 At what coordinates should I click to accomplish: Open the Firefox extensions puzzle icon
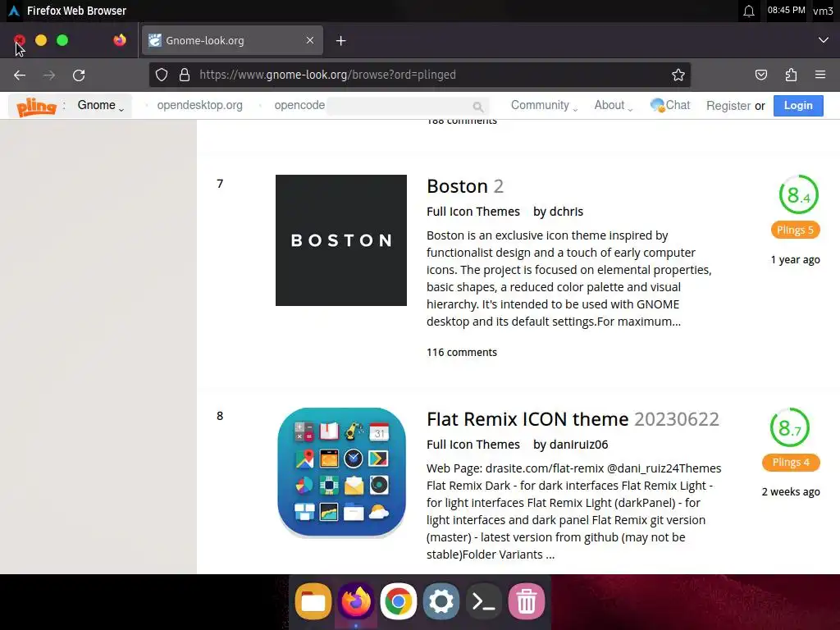pyautogui.click(x=791, y=75)
